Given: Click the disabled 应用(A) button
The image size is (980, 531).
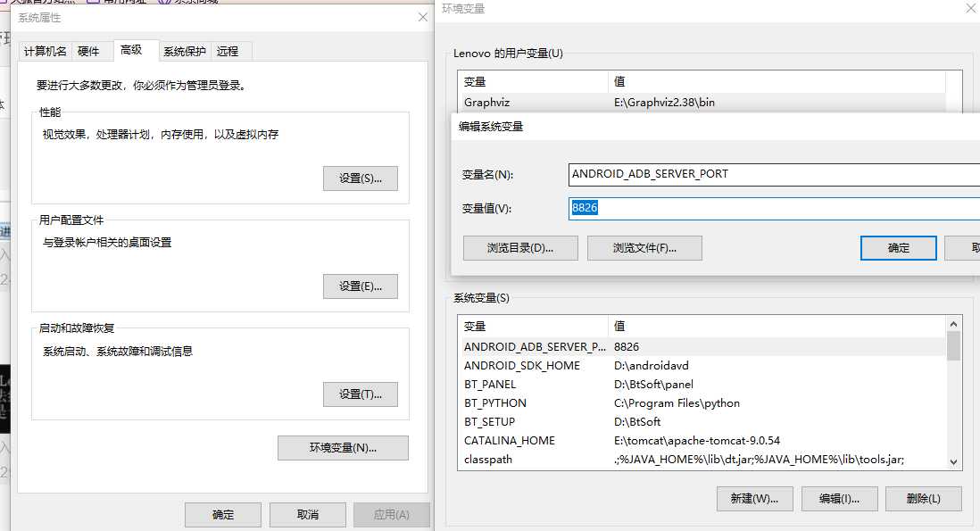Looking at the screenshot, I should (x=392, y=515).
